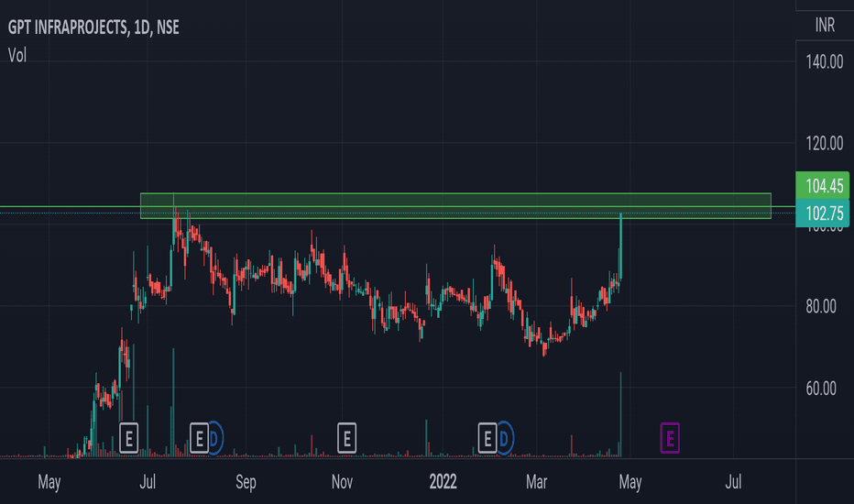Click the GPT INFRAPROJECTS symbol title
The height and width of the screenshot is (504, 854).
point(93,27)
